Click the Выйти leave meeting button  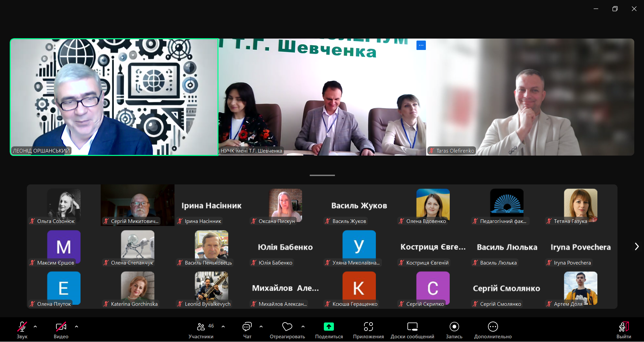click(x=624, y=327)
